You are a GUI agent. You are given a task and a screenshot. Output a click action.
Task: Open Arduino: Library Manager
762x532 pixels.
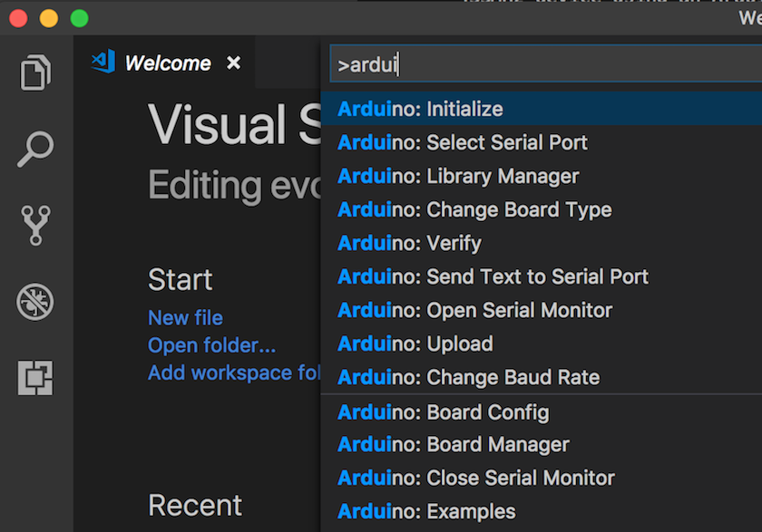(x=542, y=176)
